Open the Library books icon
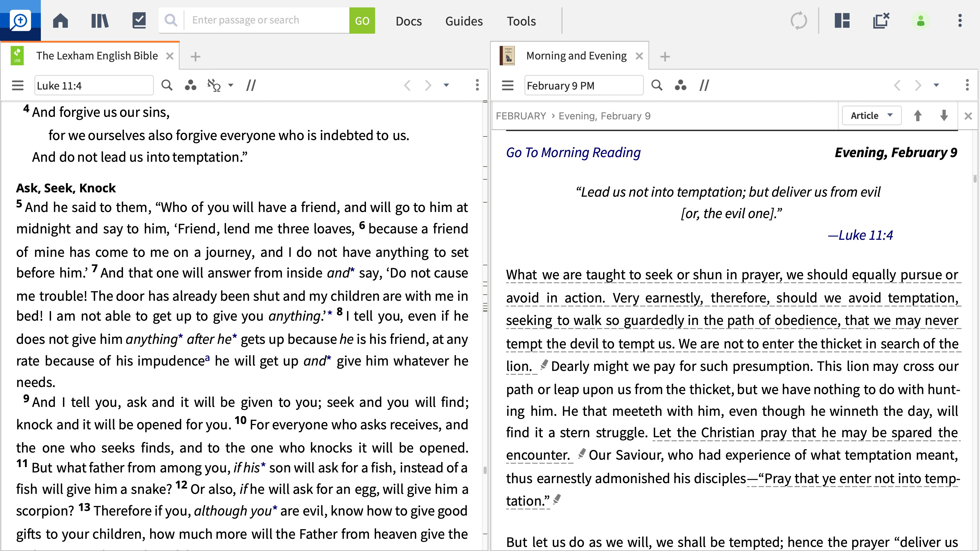 pyautogui.click(x=100, y=20)
